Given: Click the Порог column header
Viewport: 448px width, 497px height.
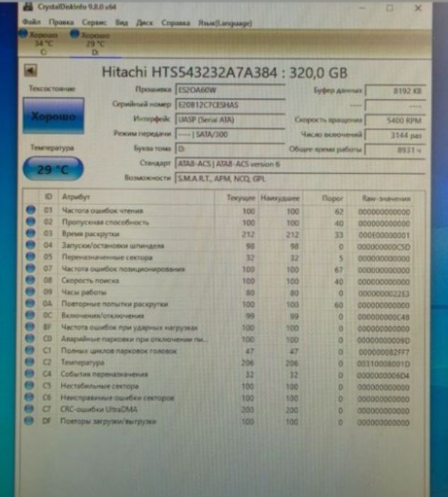Looking at the screenshot, I should [332, 198].
